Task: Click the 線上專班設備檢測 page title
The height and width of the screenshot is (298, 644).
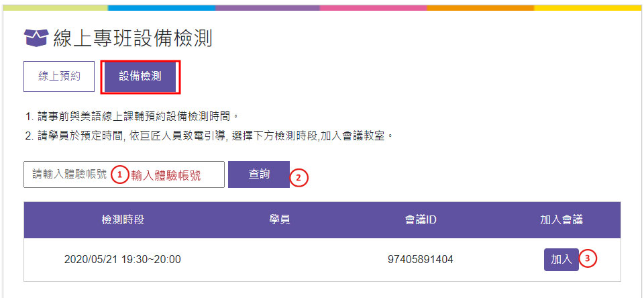Action: (x=132, y=38)
